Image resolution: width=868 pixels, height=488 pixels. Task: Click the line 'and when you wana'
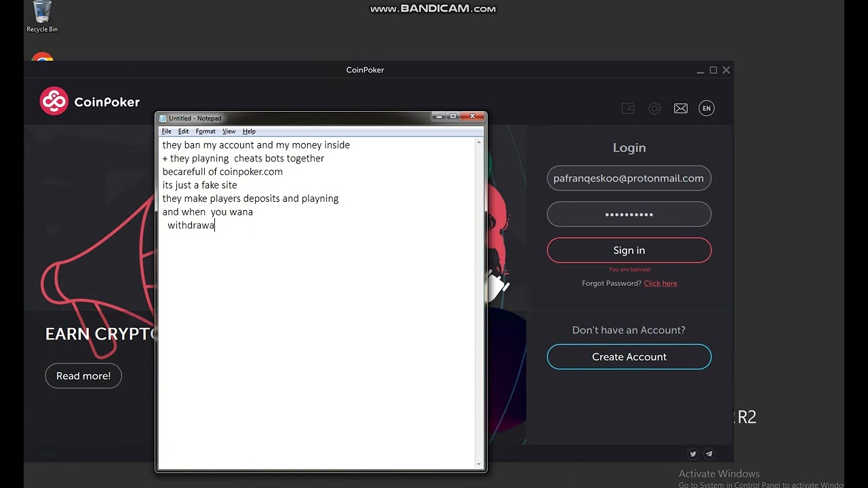tap(208, 212)
